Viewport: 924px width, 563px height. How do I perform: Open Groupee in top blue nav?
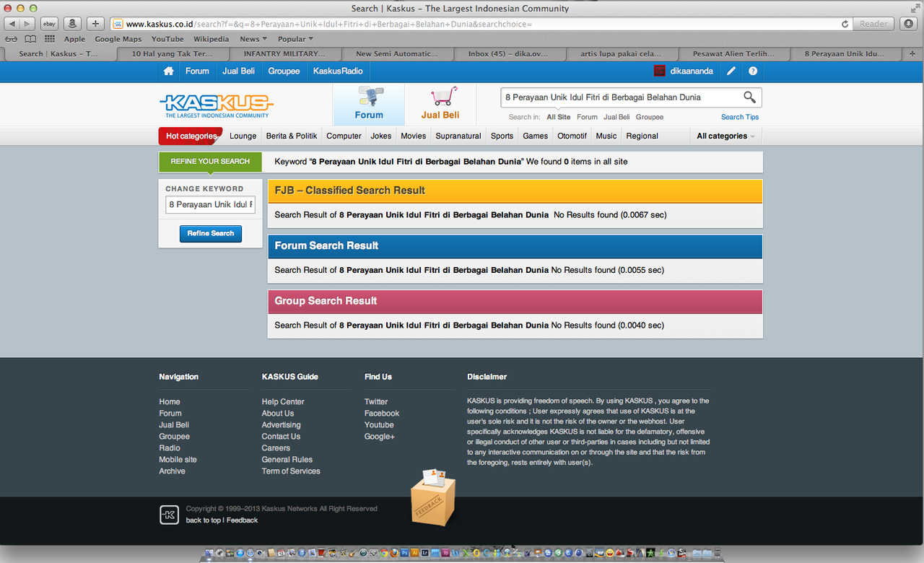point(284,71)
